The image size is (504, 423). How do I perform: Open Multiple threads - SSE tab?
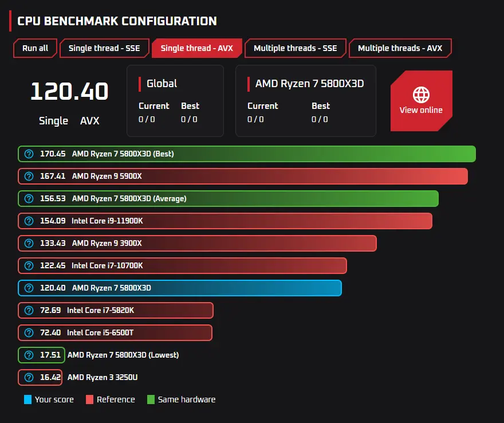coord(296,48)
